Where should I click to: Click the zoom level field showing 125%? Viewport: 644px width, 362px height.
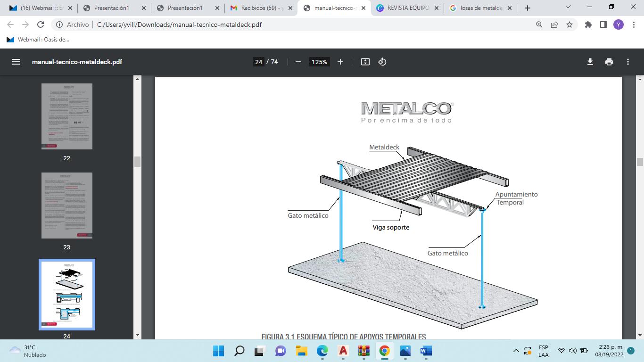[x=319, y=62]
